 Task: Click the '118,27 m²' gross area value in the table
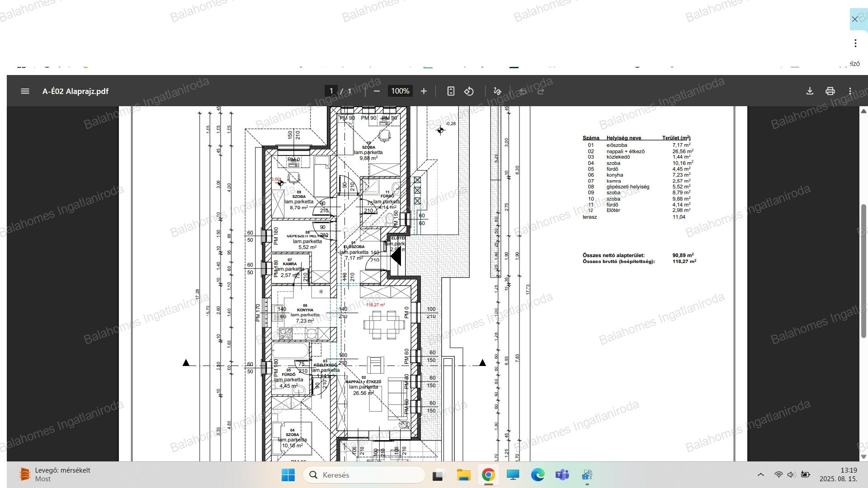point(684,261)
